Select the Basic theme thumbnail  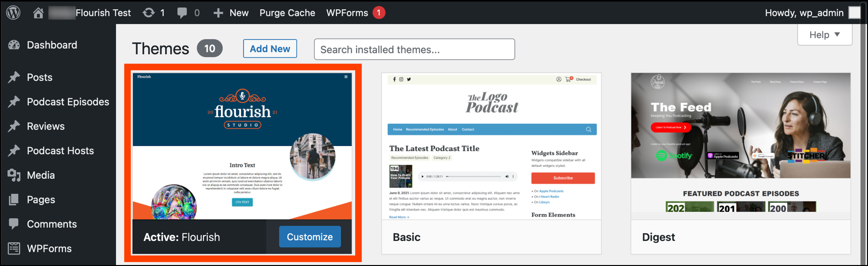click(x=492, y=146)
